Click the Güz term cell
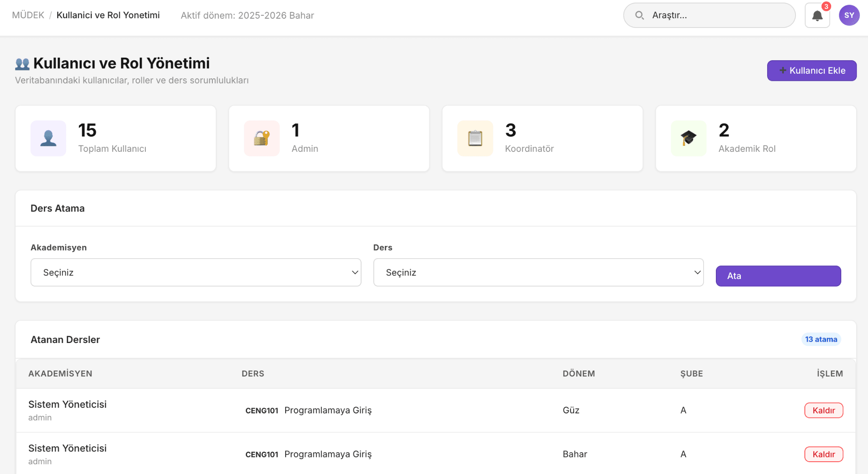 [571, 410]
